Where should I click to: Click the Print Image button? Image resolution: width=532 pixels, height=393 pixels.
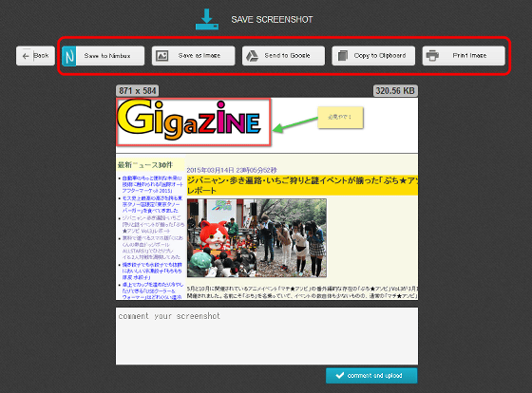point(464,56)
